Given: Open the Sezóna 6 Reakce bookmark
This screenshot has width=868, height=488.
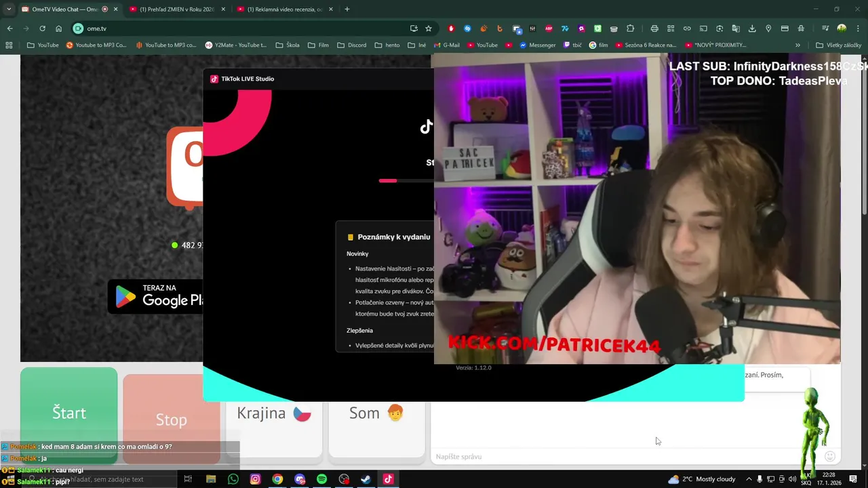Looking at the screenshot, I should pos(646,45).
